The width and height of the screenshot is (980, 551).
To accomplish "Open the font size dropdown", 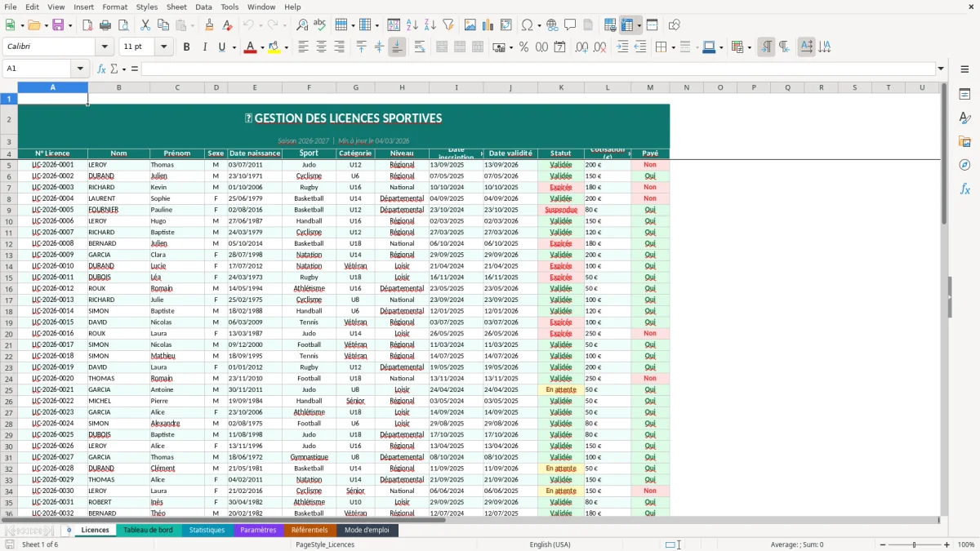I will (164, 47).
